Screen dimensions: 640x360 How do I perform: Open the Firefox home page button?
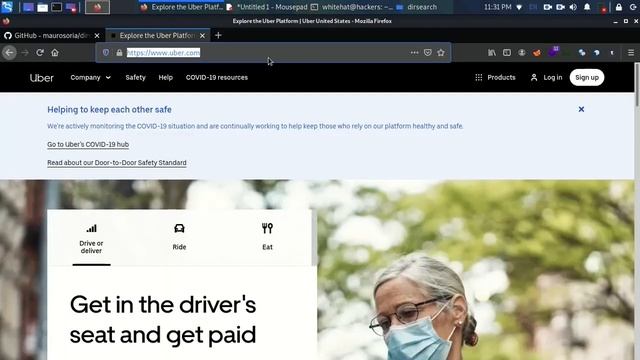tap(55, 53)
